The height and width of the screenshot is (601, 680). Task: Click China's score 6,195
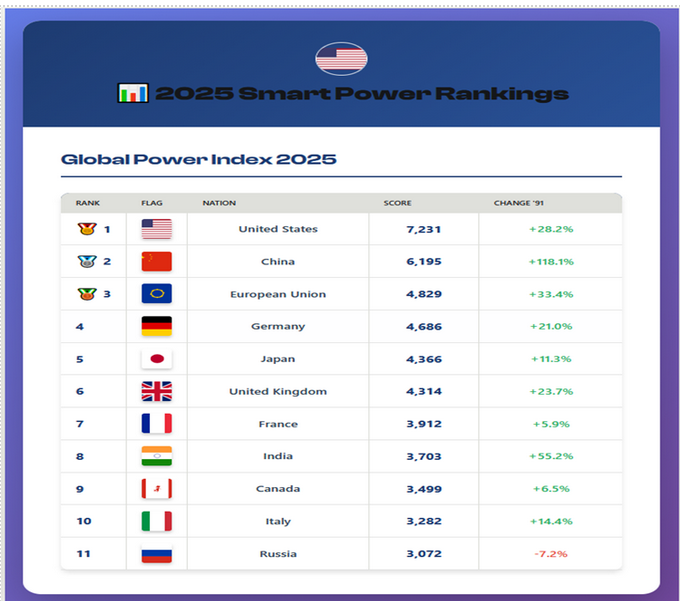[424, 262]
